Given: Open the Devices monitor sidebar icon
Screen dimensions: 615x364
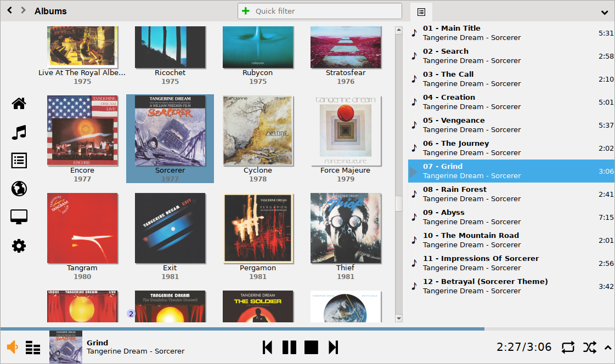Looking at the screenshot, I should point(19,217).
